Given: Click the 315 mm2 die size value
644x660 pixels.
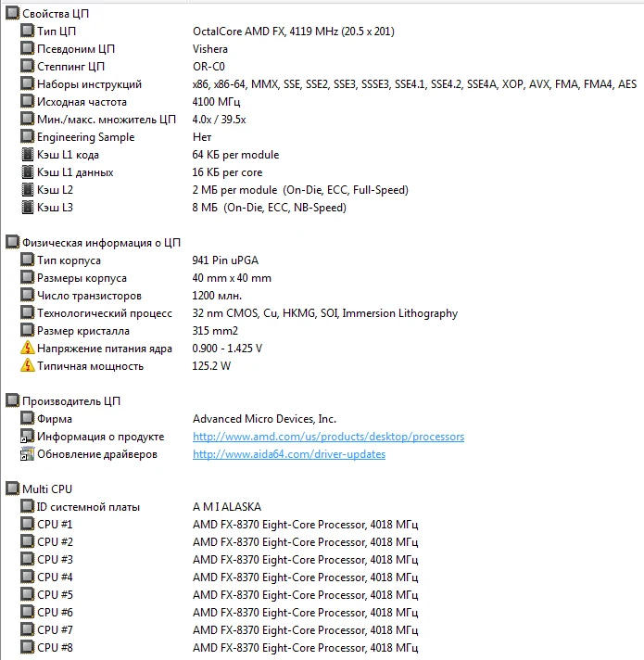Looking at the screenshot, I should (x=215, y=331).
